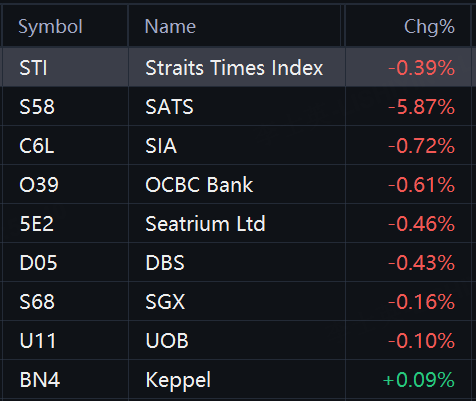The width and height of the screenshot is (476, 401).
Task: Sort by the Name column header
Action: click(x=170, y=26)
